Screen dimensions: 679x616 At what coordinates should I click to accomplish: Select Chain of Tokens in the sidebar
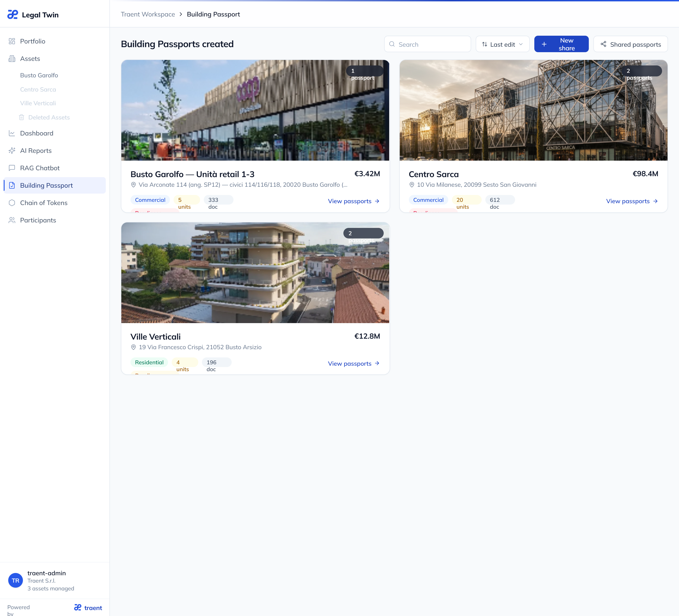click(54, 203)
